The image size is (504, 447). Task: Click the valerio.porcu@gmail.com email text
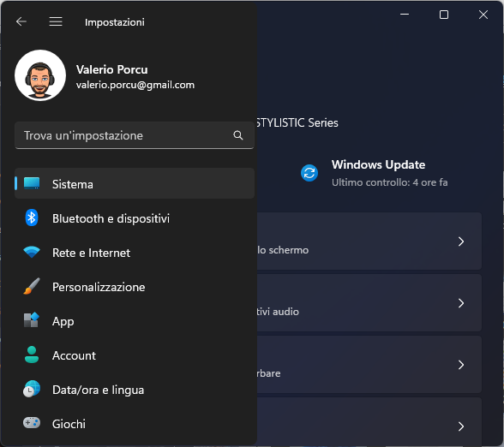click(x=135, y=85)
